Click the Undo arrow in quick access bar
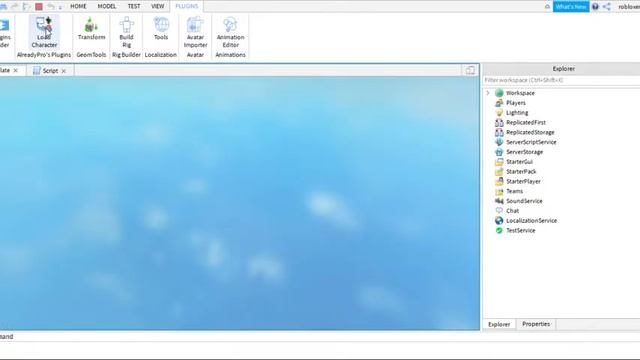640x360 pixels. pyautogui.click(x=51, y=7)
